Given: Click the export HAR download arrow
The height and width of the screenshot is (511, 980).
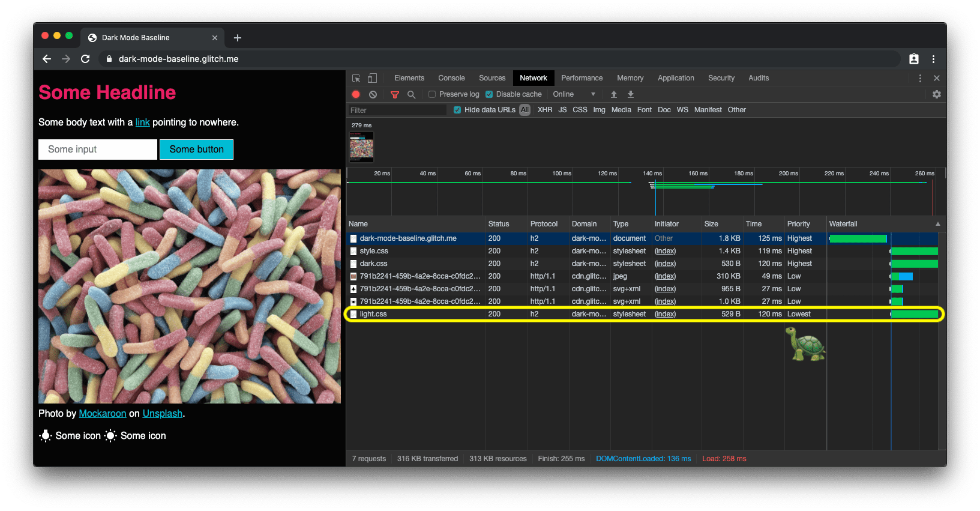Looking at the screenshot, I should pyautogui.click(x=630, y=94).
